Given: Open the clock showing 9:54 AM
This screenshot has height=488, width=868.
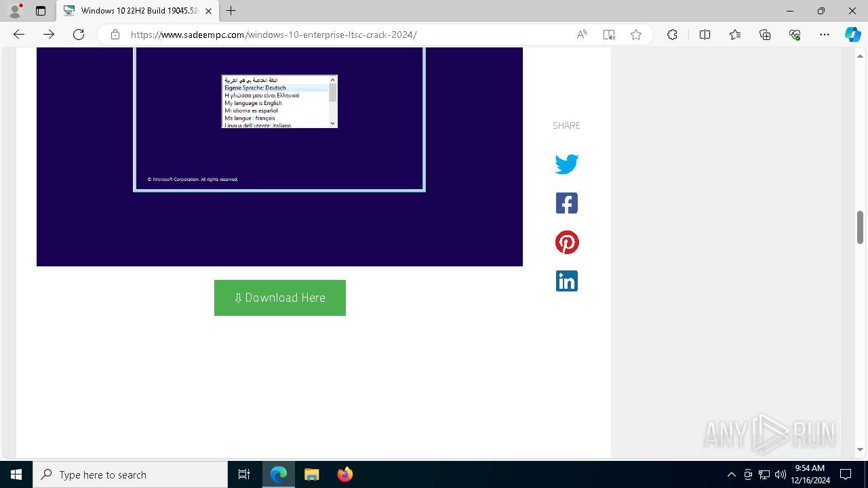Looking at the screenshot, I should tap(810, 474).
